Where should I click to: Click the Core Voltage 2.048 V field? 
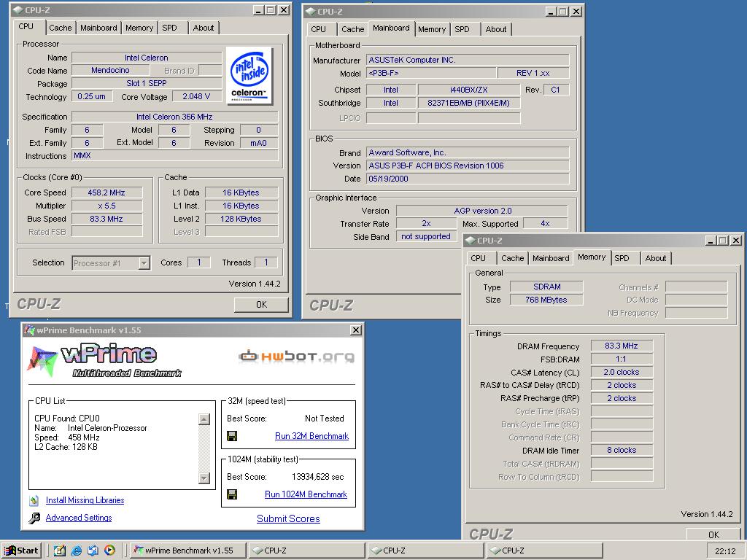(196, 96)
